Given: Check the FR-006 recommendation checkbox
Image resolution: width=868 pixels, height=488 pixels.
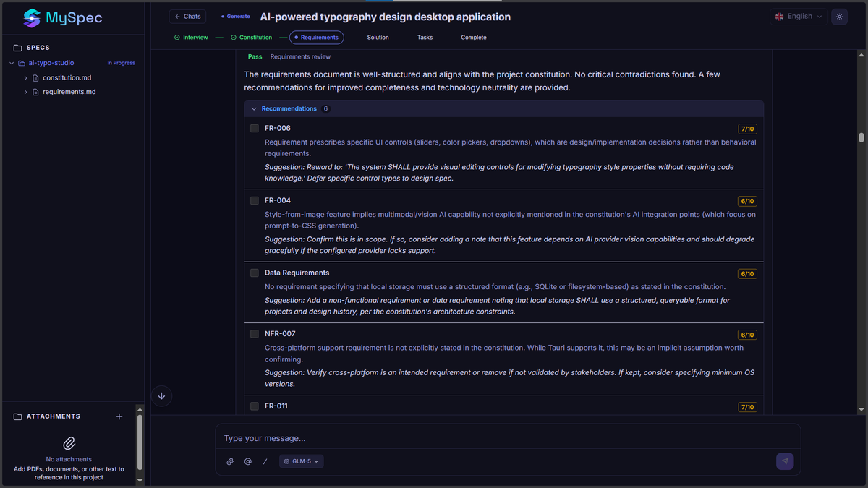Looking at the screenshot, I should click(x=255, y=128).
